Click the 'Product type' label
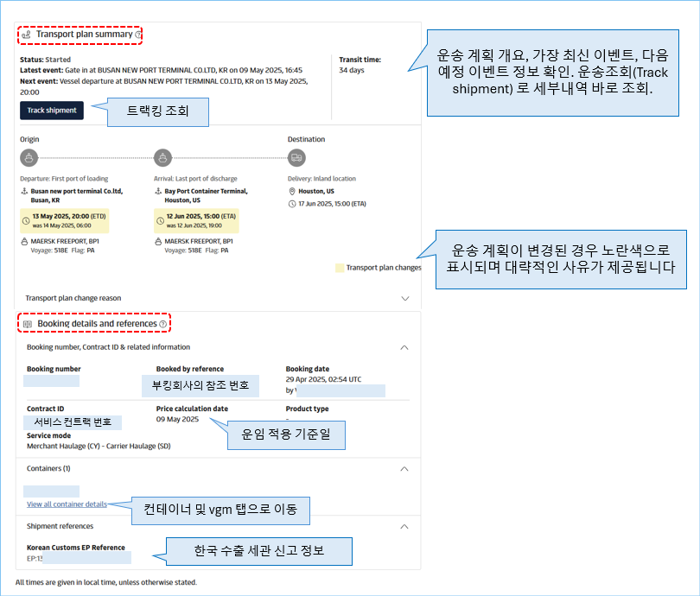The image size is (700, 596). tap(307, 409)
